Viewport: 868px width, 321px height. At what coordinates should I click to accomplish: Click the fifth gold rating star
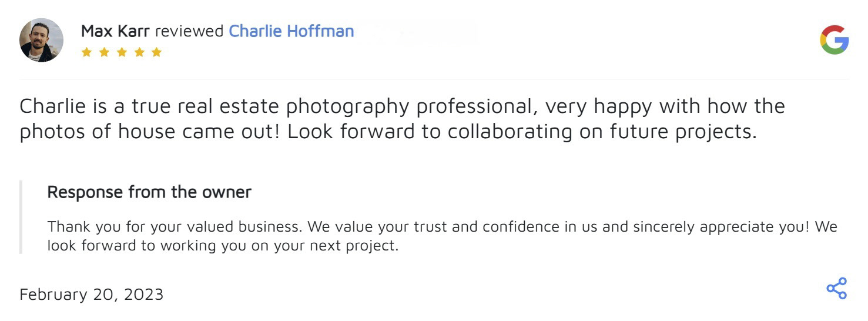click(156, 52)
